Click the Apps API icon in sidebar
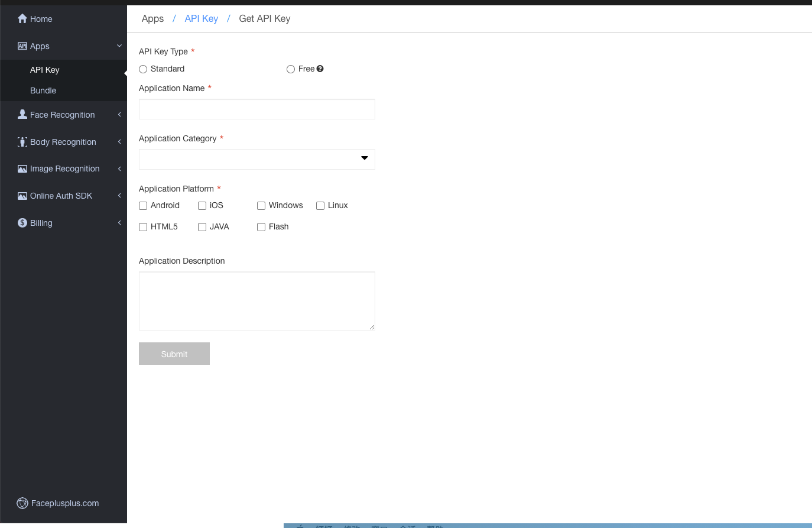Screen dimensions: 812x528 [x=22, y=46]
